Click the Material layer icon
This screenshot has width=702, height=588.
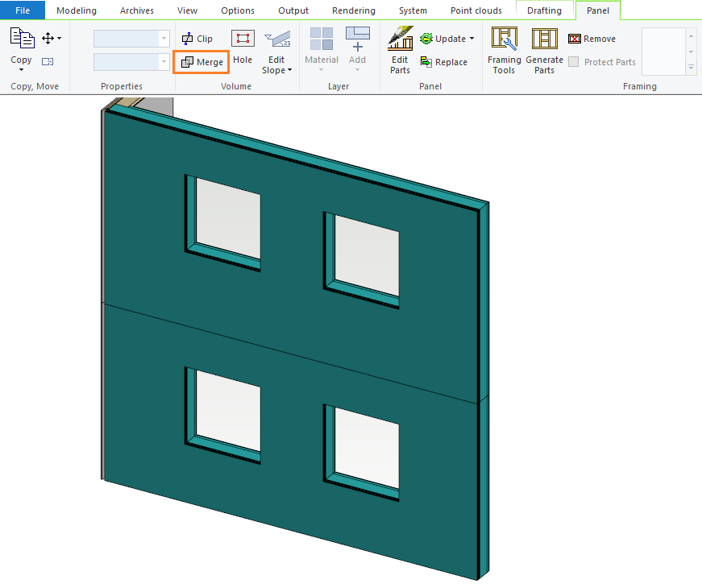pos(322,39)
